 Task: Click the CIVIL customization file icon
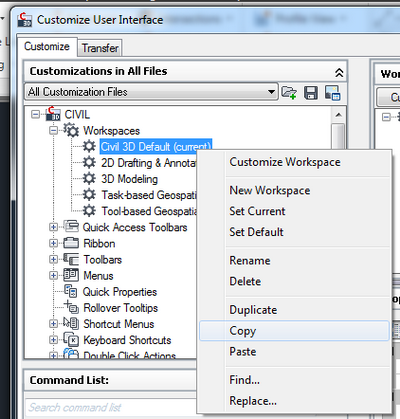pyautogui.click(x=53, y=114)
